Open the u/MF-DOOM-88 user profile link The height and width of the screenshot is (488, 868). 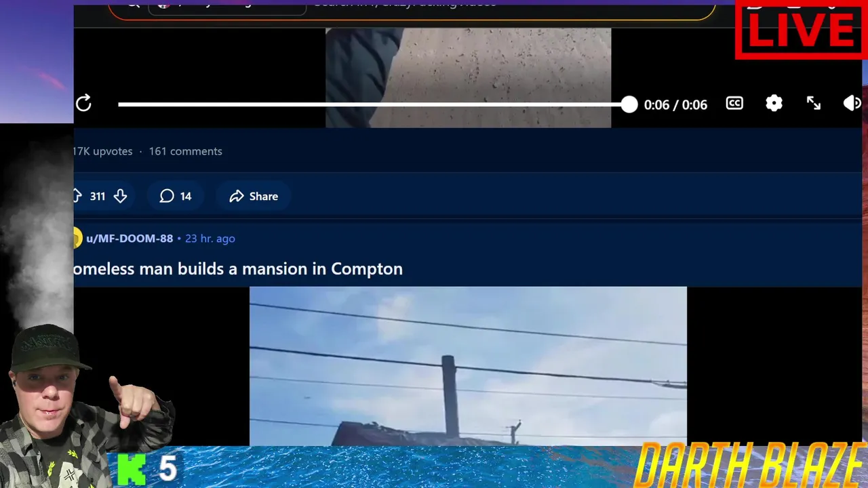130,239
